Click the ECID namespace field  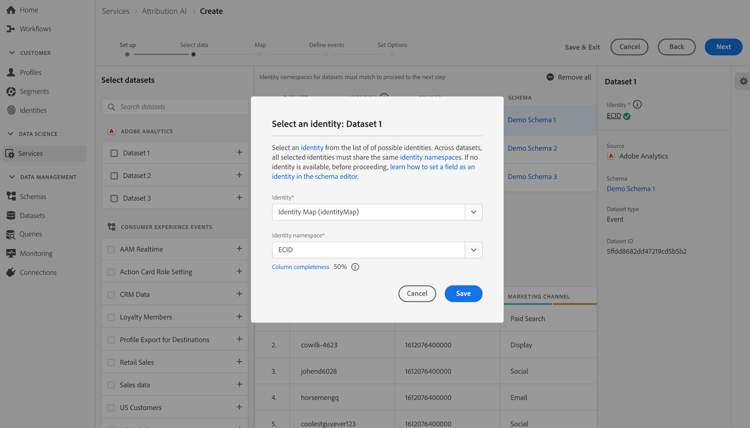368,250
